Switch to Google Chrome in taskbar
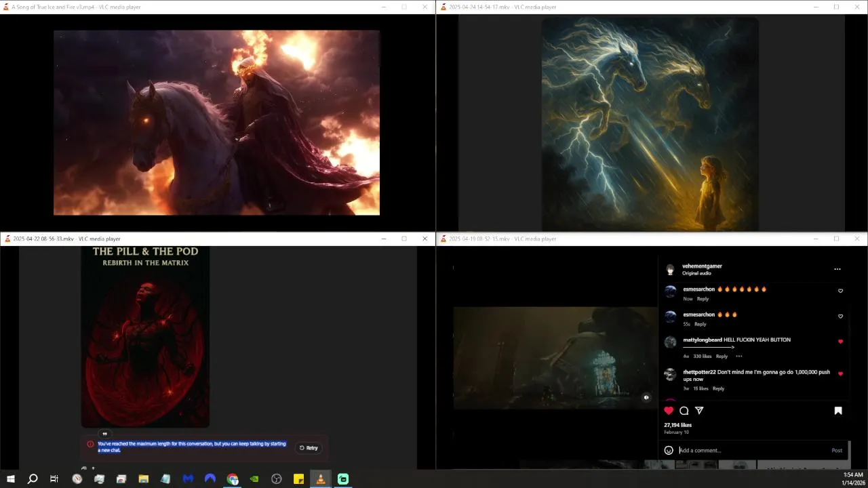The height and width of the screenshot is (488, 868). coord(233,479)
